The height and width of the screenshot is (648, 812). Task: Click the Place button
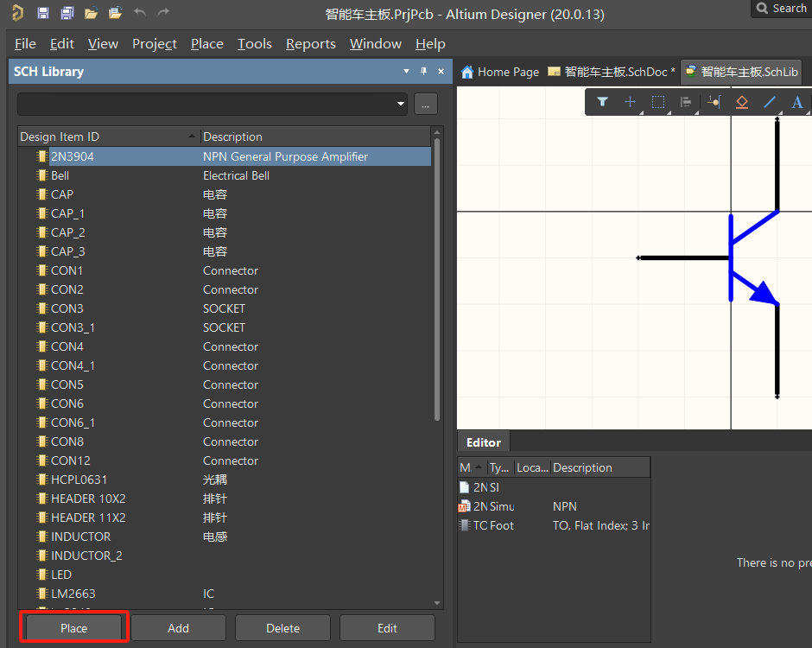click(x=73, y=628)
